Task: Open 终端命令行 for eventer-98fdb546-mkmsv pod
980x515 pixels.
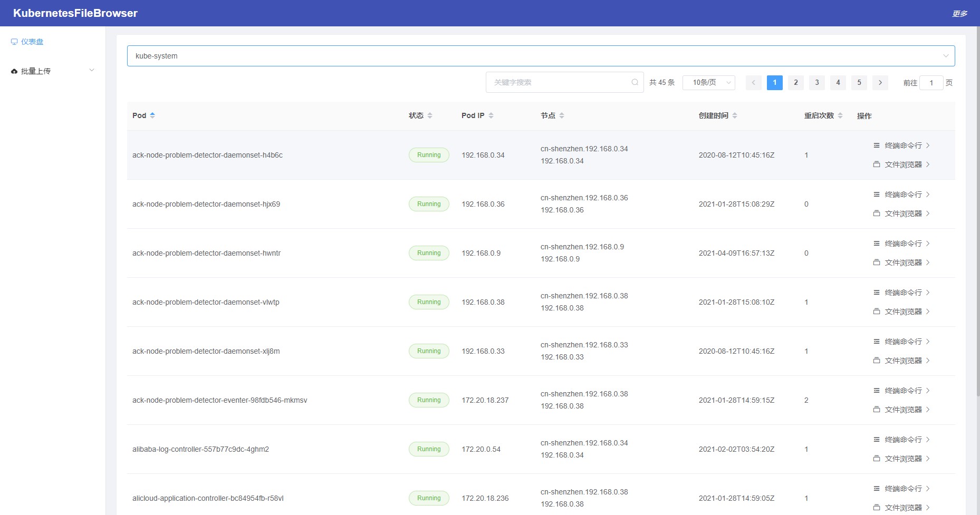Action: [902, 391]
